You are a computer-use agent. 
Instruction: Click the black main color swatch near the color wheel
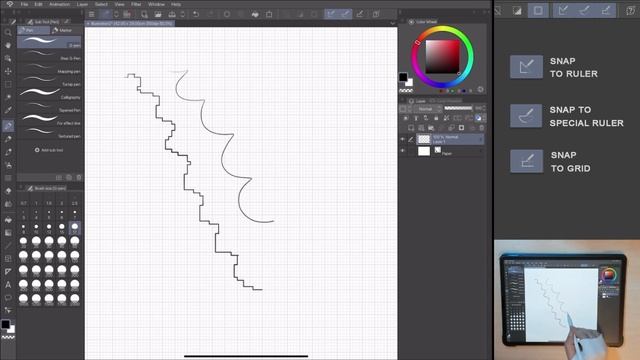tap(403, 77)
